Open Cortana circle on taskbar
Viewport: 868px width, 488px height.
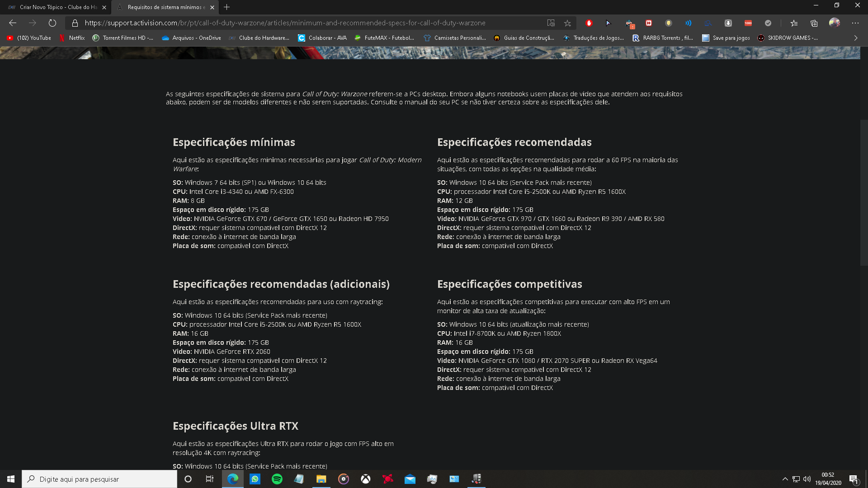[188, 479]
